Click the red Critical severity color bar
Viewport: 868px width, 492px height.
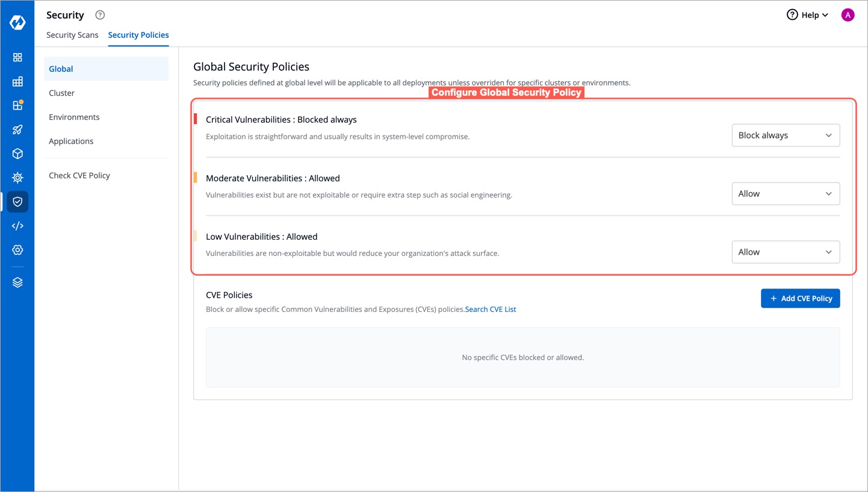196,119
